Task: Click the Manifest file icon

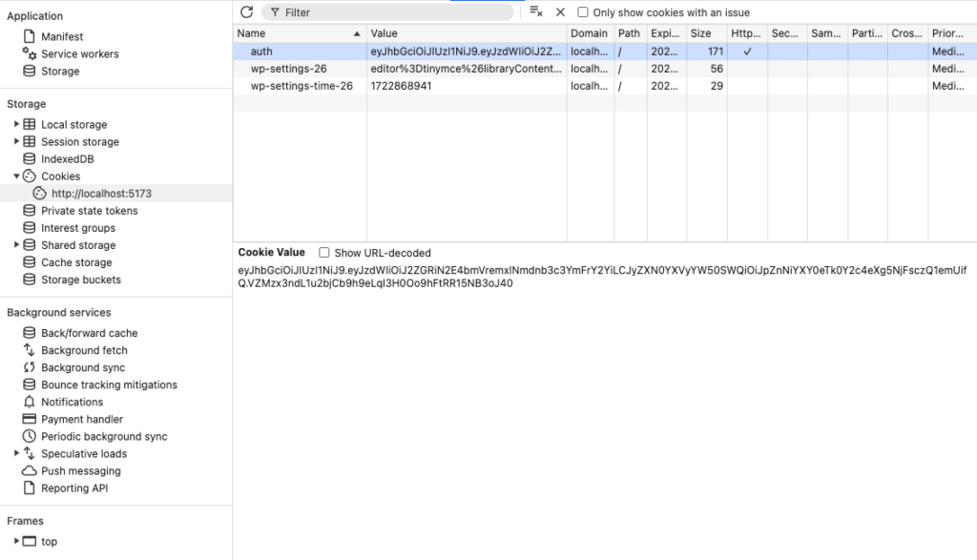Action: pos(29,37)
